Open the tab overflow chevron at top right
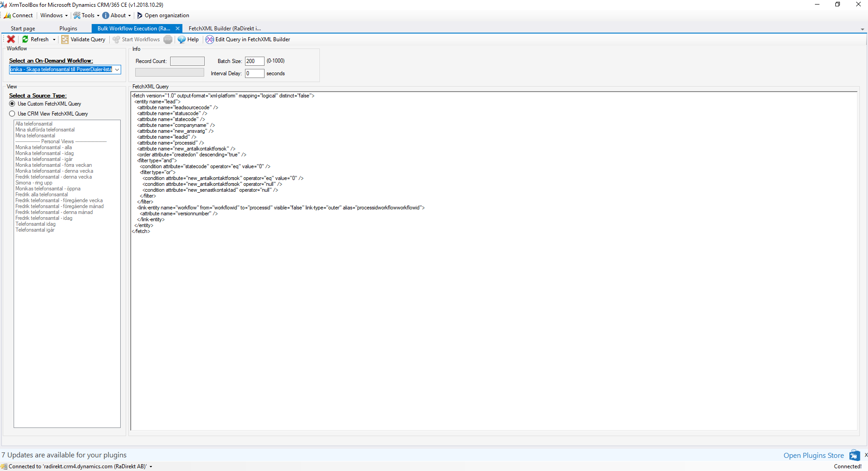 pyautogui.click(x=862, y=28)
